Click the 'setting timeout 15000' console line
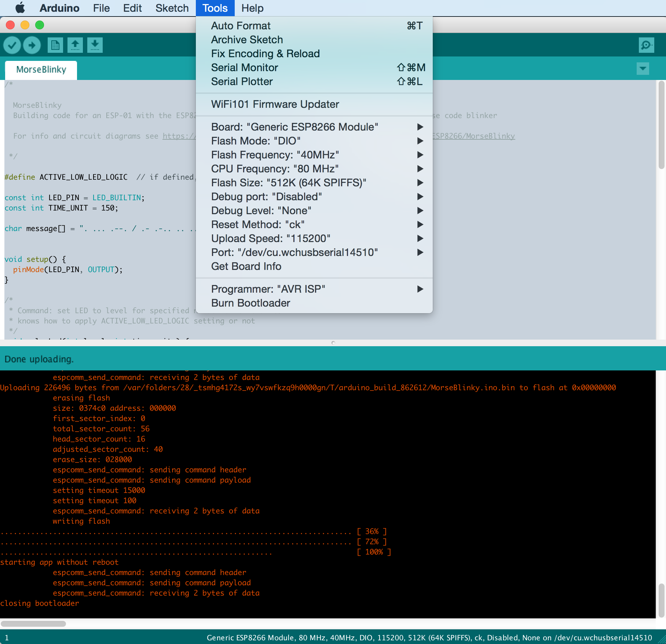 pos(99,490)
